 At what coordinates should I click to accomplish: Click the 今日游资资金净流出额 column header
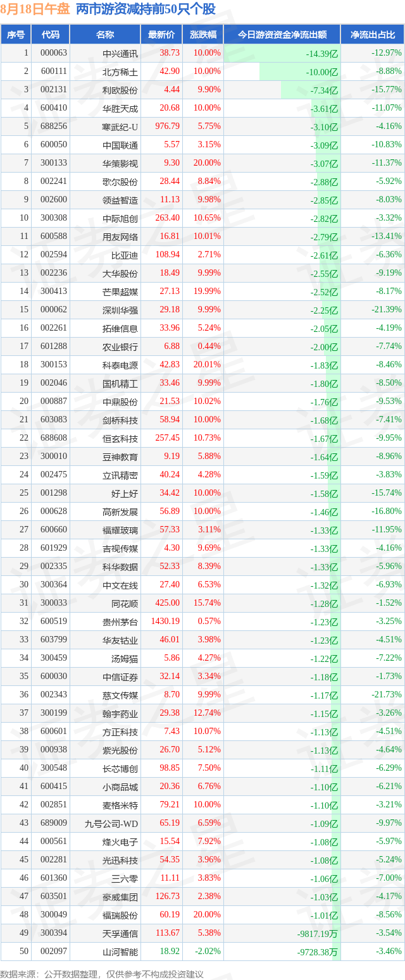(282, 35)
